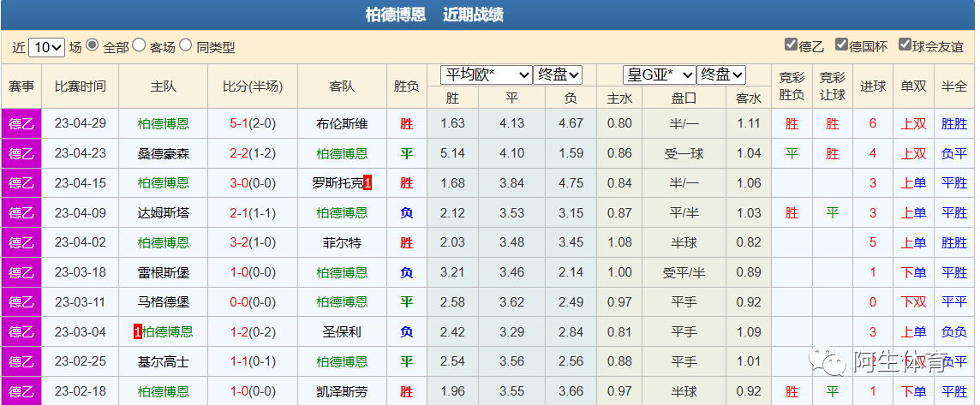Open the 终盘 dropdown beside 皇G亚*

(721, 75)
